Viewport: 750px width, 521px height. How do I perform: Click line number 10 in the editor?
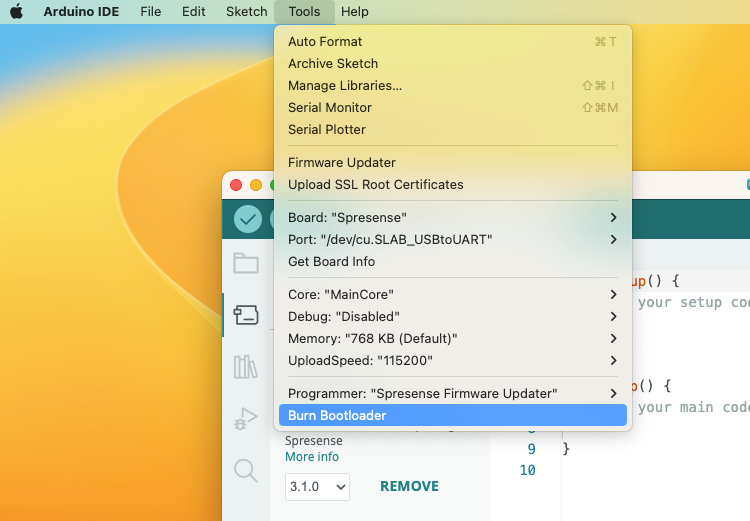[527, 470]
